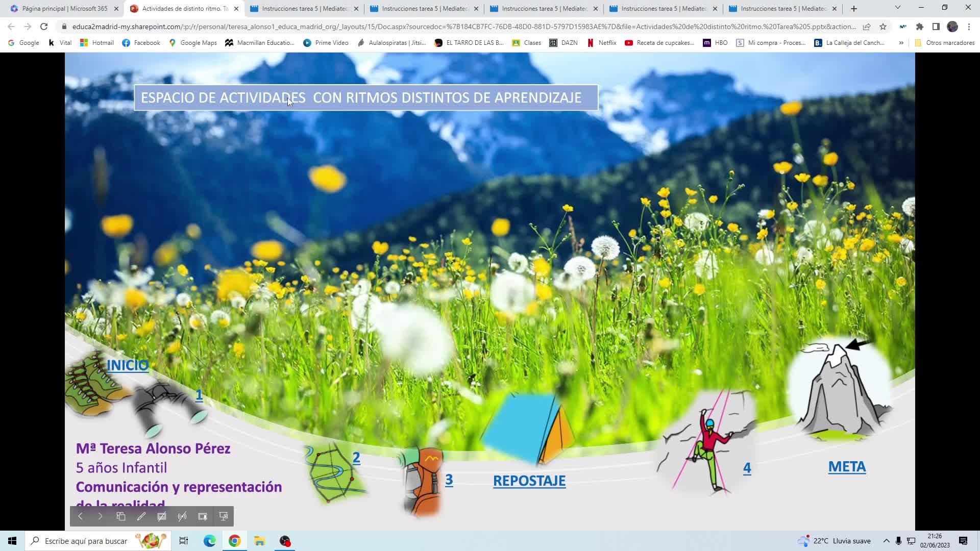980x551 pixels.
Task: Show hidden system tray icons
Action: point(886,541)
